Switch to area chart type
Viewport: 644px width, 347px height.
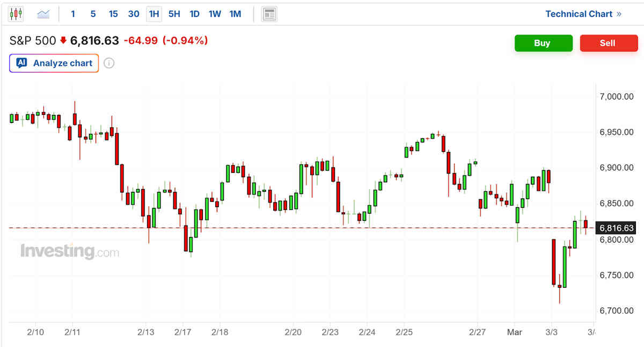(43, 14)
